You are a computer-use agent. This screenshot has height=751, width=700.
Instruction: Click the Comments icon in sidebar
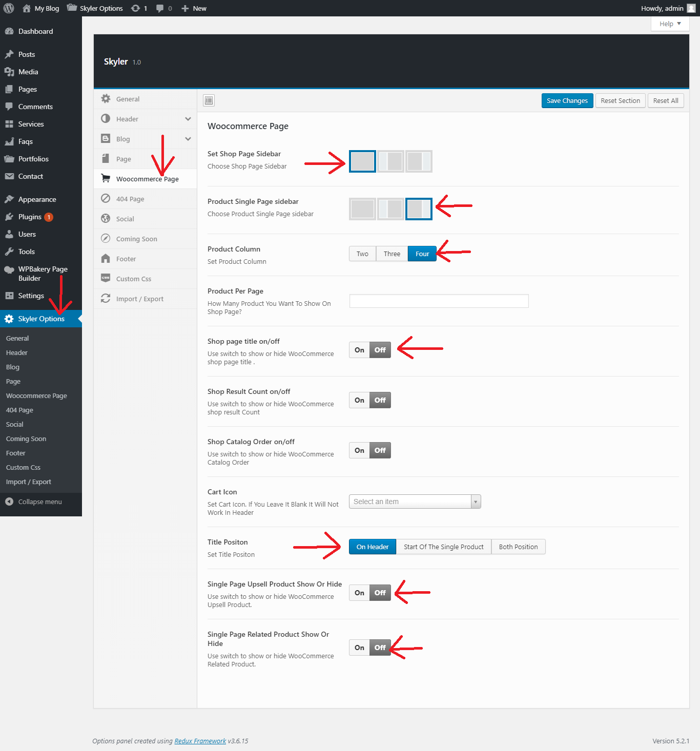click(x=9, y=107)
